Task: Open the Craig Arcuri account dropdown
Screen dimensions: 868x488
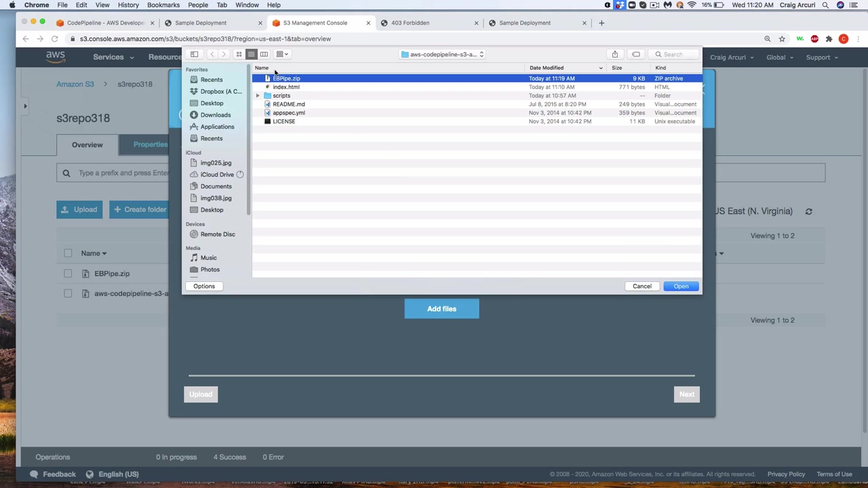Action: tap(733, 58)
